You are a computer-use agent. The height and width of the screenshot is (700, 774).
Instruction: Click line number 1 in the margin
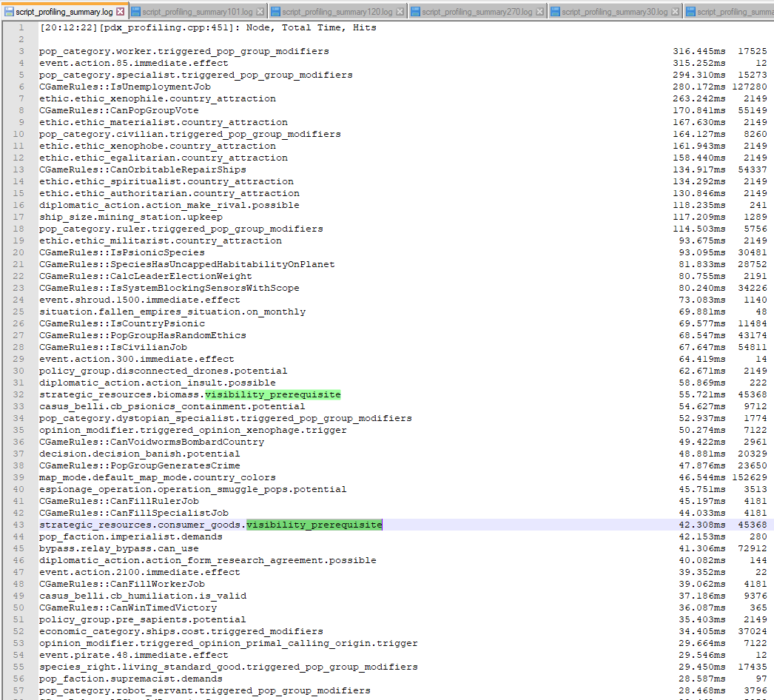21,27
